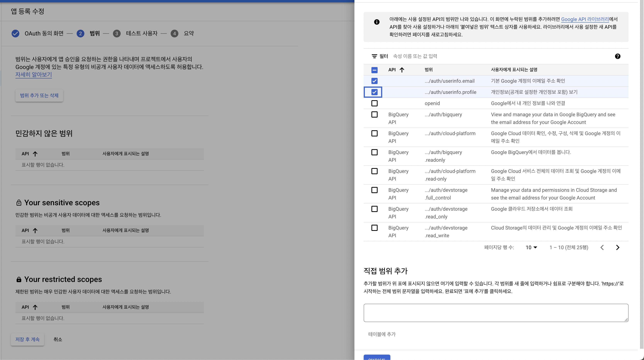The image size is (644, 360).
Task: Click sort arrow in restricted scopes table
Action: coord(35,307)
